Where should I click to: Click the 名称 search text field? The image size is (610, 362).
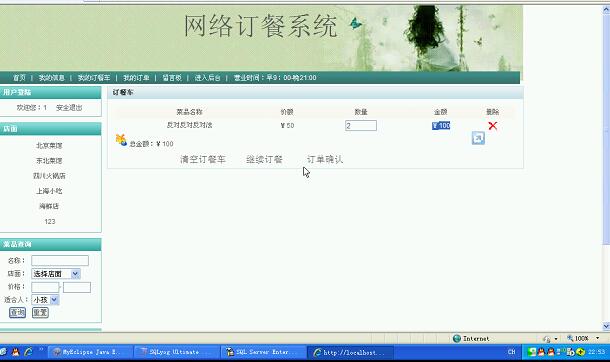(x=60, y=261)
